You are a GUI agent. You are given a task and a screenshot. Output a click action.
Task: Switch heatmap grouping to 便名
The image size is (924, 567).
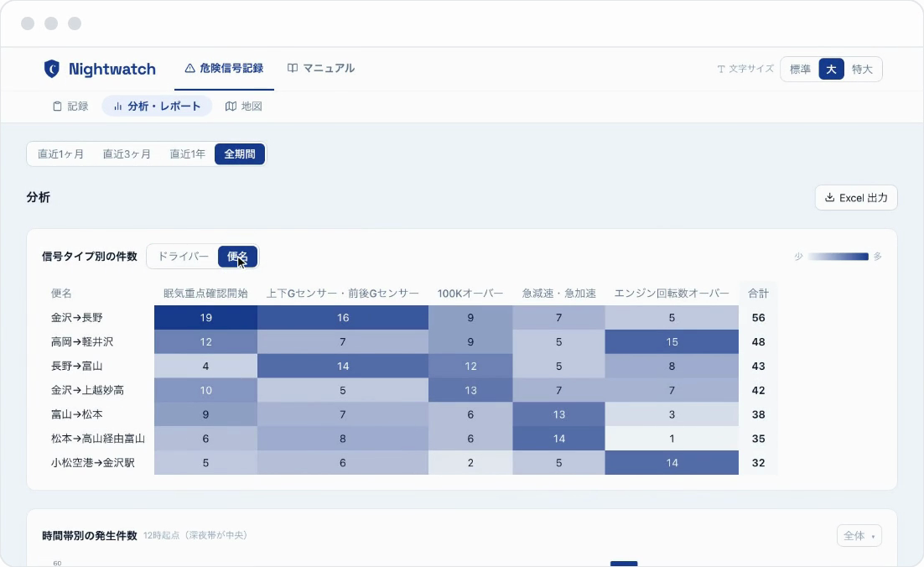coord(237,257)
